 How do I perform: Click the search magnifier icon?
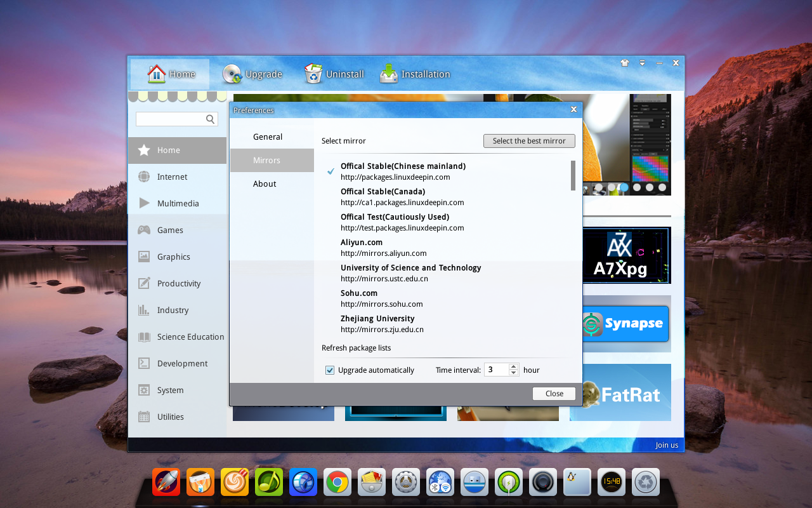point(211,119)
